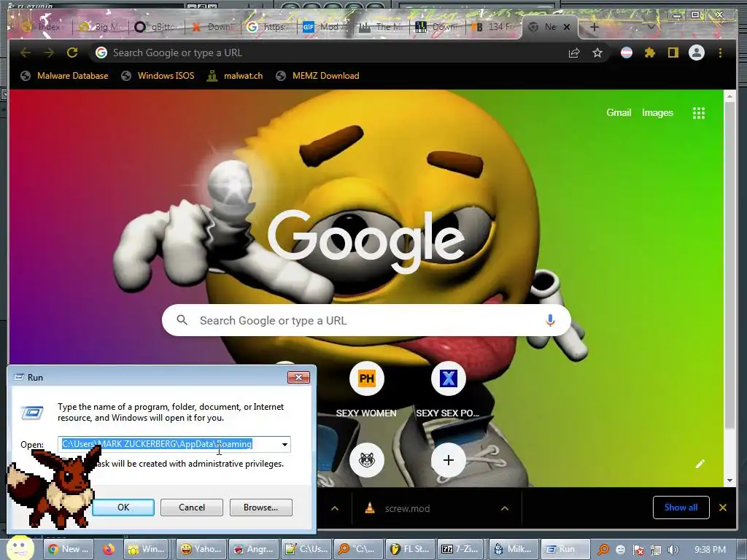Open the Gmail link
This screenshot has width=747, height=560.
point(619,113)
